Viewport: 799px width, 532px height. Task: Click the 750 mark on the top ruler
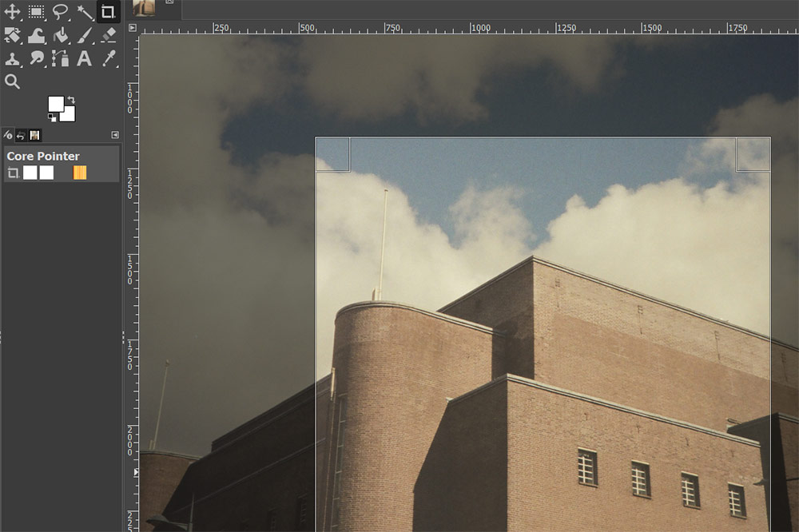(x=392, y=27)
